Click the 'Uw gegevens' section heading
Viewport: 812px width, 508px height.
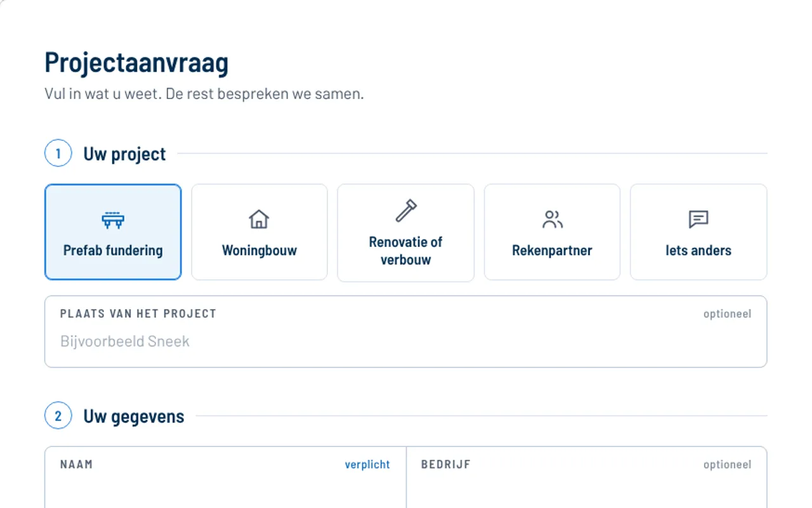coord(134,417)
